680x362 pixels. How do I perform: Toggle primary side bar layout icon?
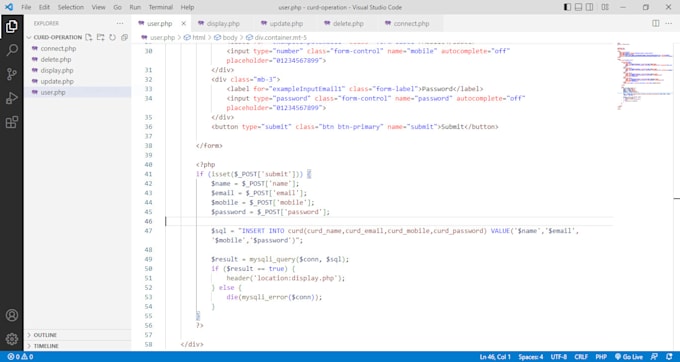point(567,7)
